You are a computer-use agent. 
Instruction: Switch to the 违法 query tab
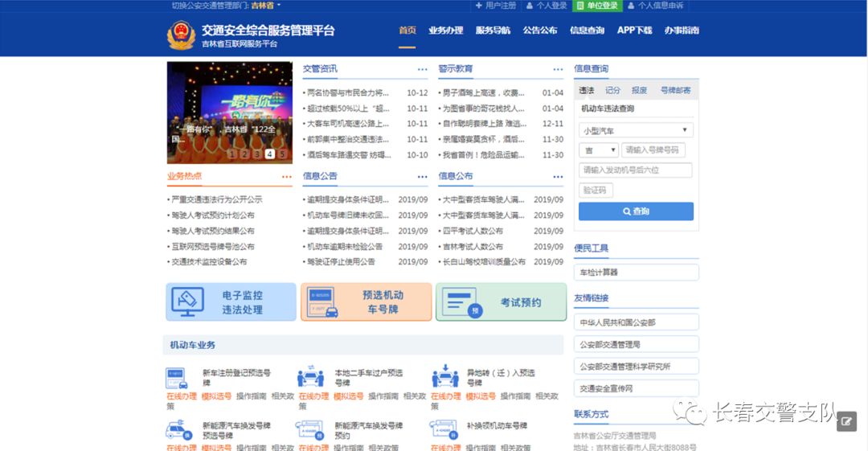point(587,90)
